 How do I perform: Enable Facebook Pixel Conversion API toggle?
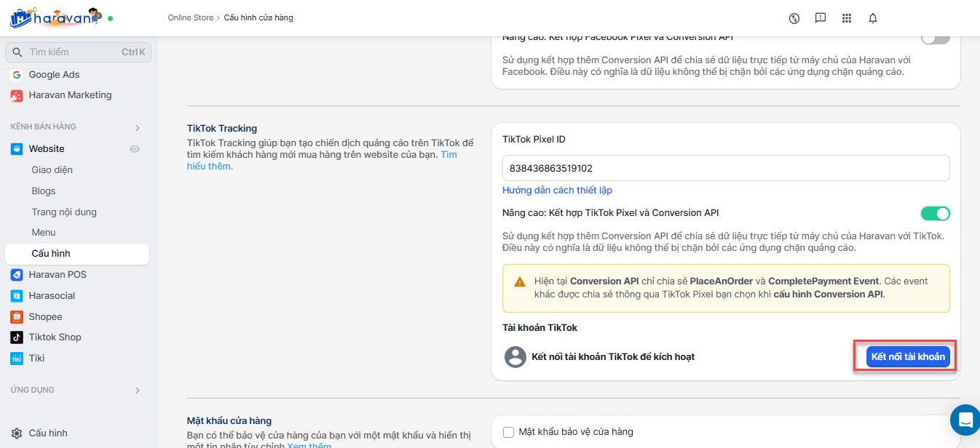935,37
